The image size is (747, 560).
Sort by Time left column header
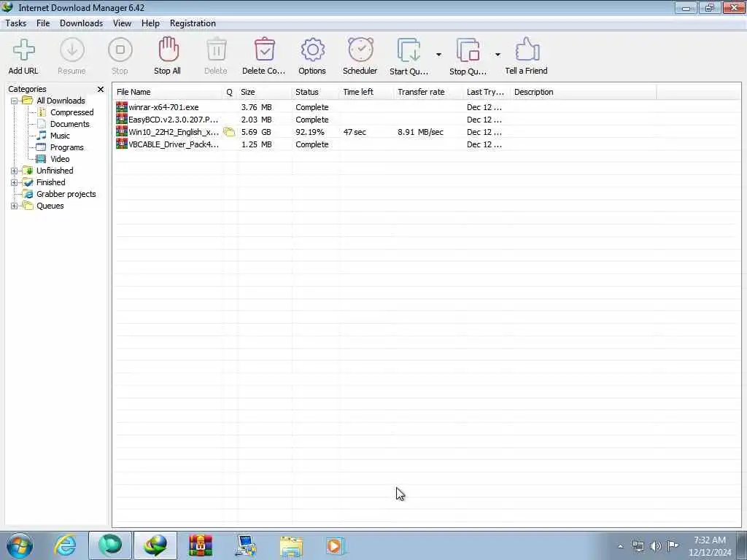(367, 92)
